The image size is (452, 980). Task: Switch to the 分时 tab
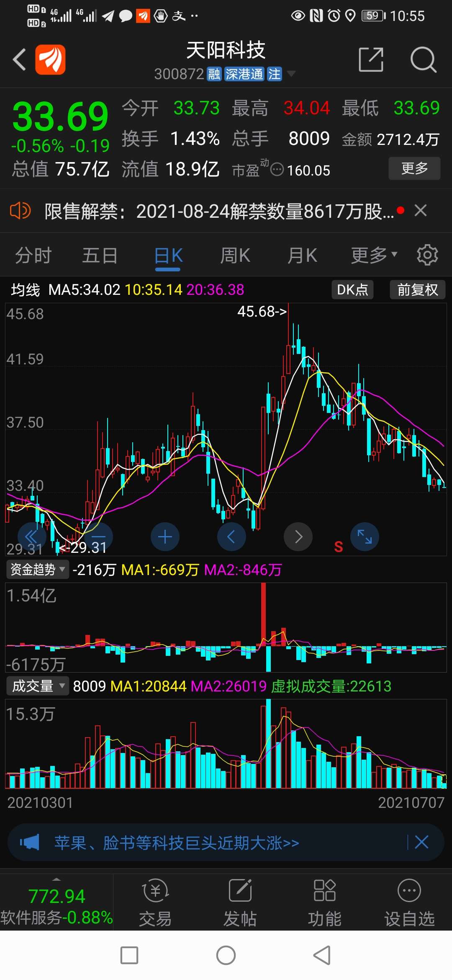click(33, 255)
